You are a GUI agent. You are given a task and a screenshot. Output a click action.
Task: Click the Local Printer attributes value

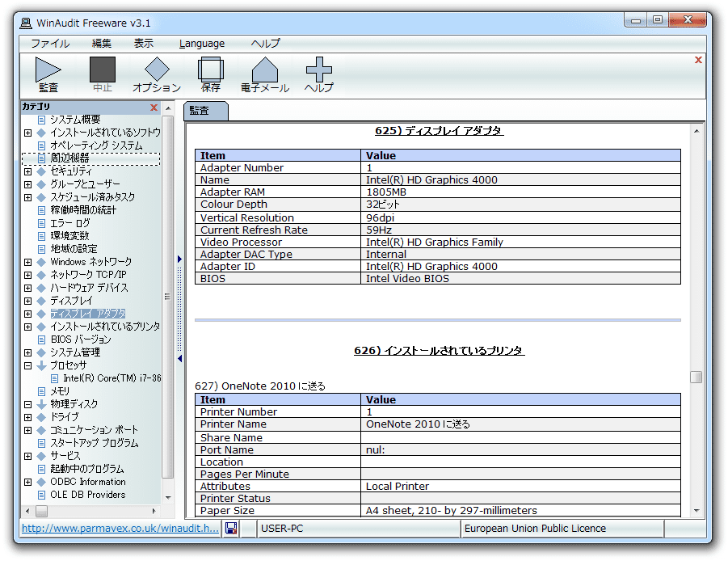[397, 487]
